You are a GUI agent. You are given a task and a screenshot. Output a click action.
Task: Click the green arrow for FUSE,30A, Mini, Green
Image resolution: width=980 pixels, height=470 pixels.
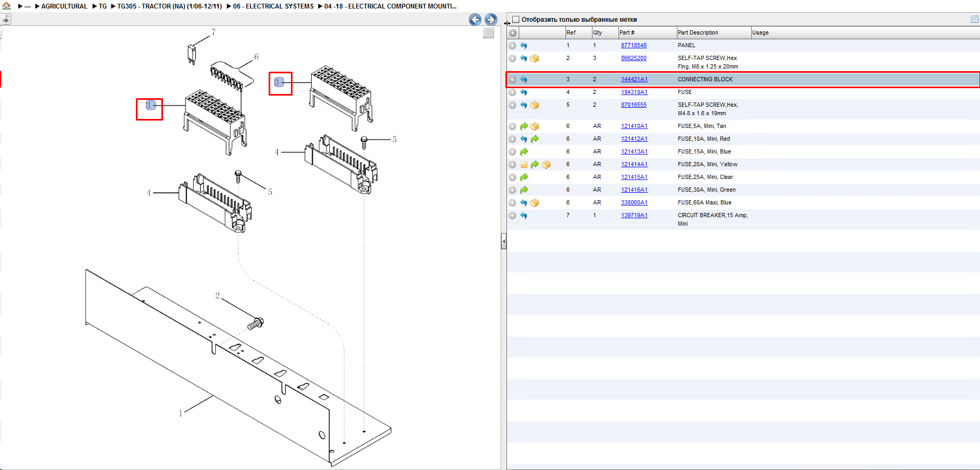[x=524, y=190]
